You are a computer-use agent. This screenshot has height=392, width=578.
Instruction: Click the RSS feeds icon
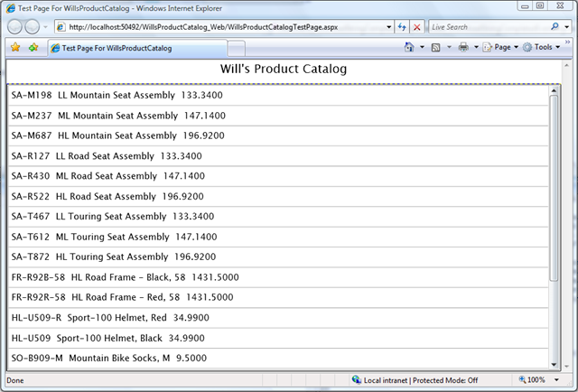[435, 47]
